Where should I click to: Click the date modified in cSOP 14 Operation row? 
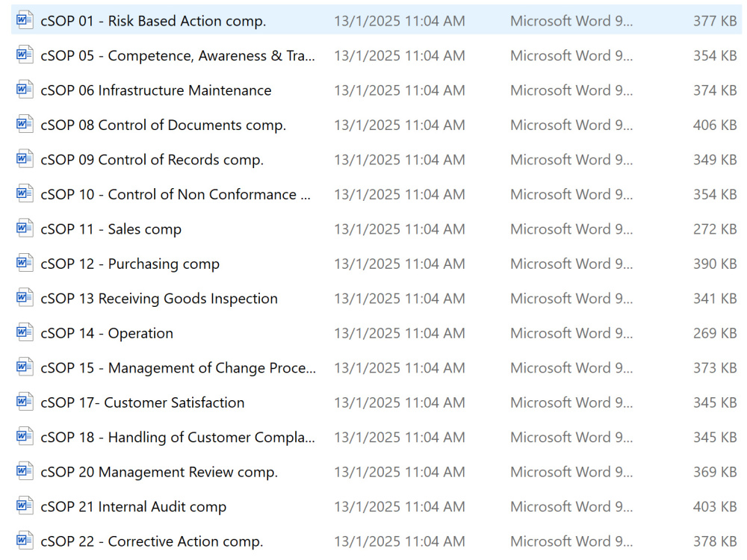[x=399, y=334]
